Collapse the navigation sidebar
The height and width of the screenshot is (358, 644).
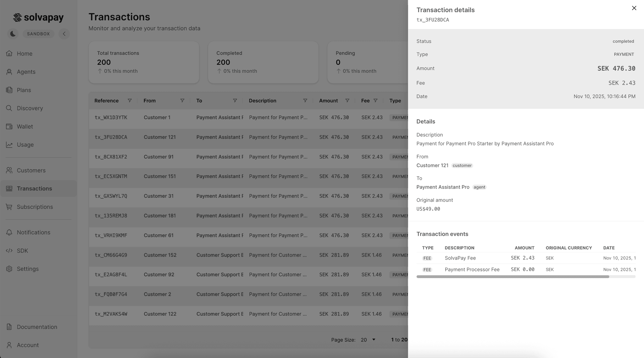[x=64, y=34]
